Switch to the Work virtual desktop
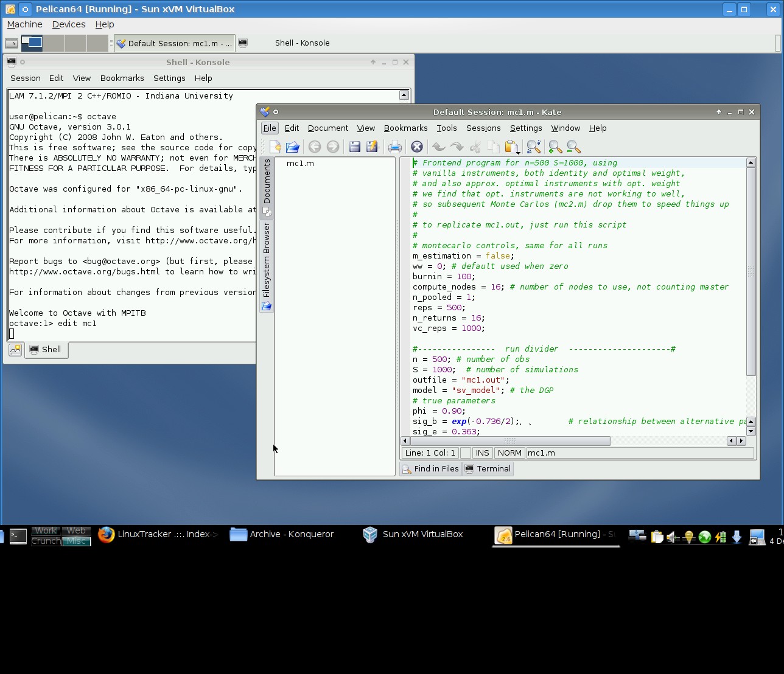The height and width of the screenshot is (674, 784). (46, 530)
